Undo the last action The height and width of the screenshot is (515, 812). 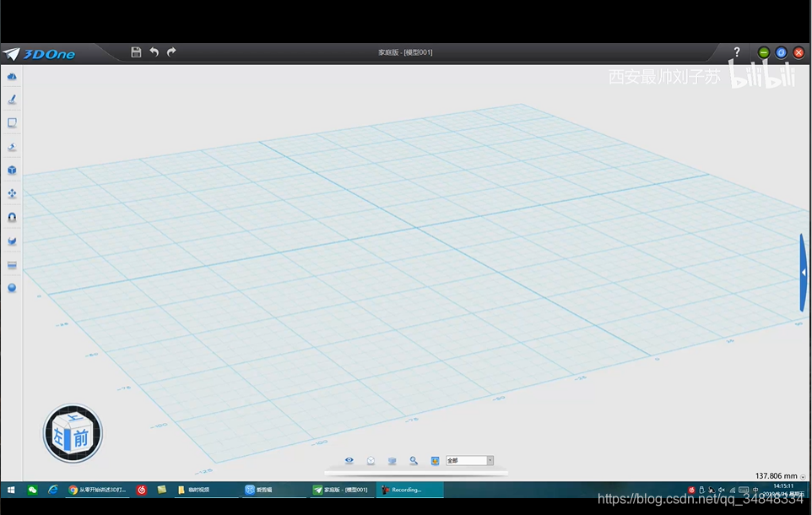pyautogui.click(x=154, y=51)
